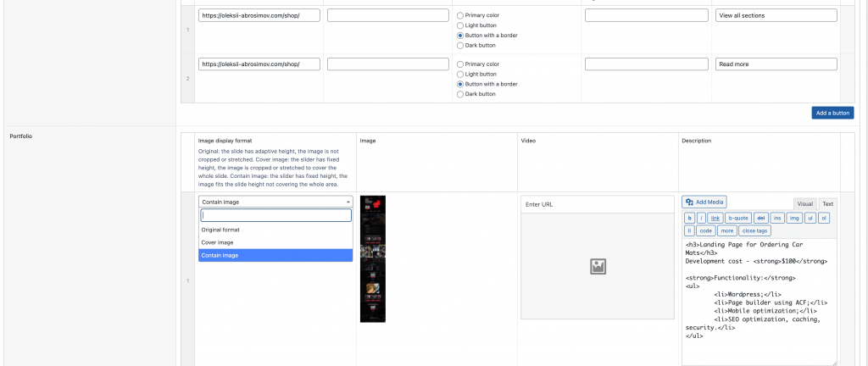The image size is (868, 366).
Task: Click the close tags button
Action: (755, 230)
